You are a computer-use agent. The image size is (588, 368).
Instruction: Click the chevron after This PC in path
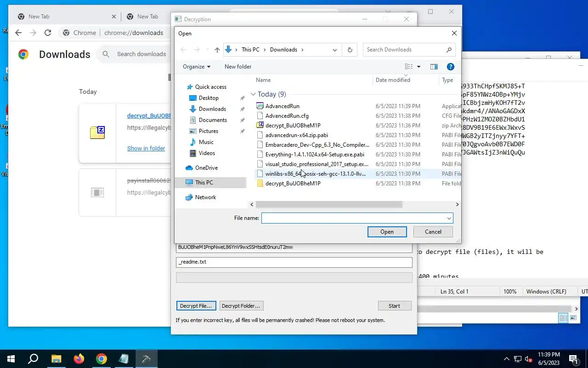265,50
